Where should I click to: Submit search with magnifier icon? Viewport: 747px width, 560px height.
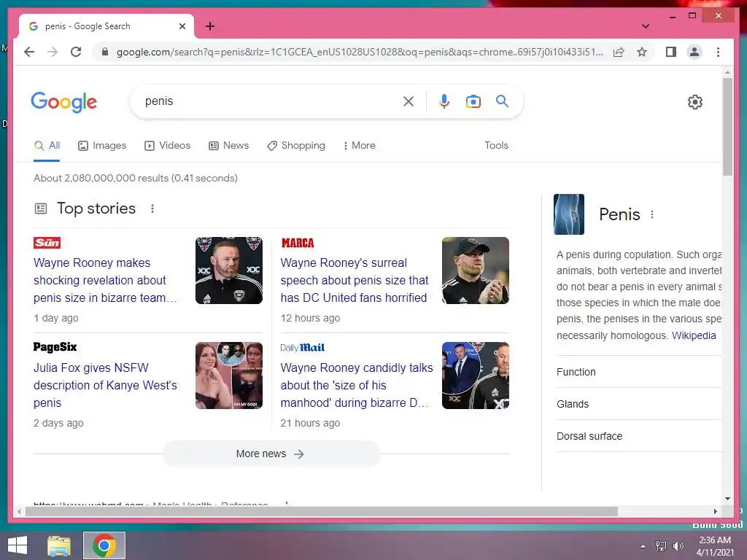pyautogui.click(x=502, y=101)
